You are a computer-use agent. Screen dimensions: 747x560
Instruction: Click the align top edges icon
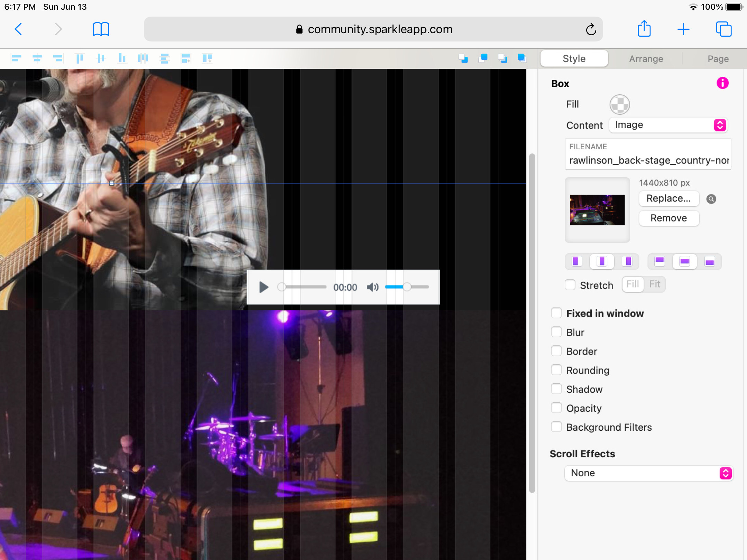coord(80,58)
